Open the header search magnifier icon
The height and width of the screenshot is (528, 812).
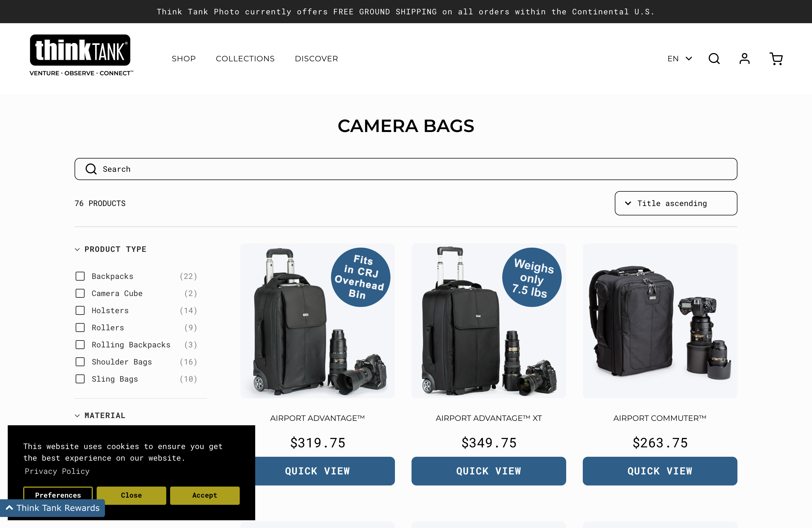(x=714, y=59)
